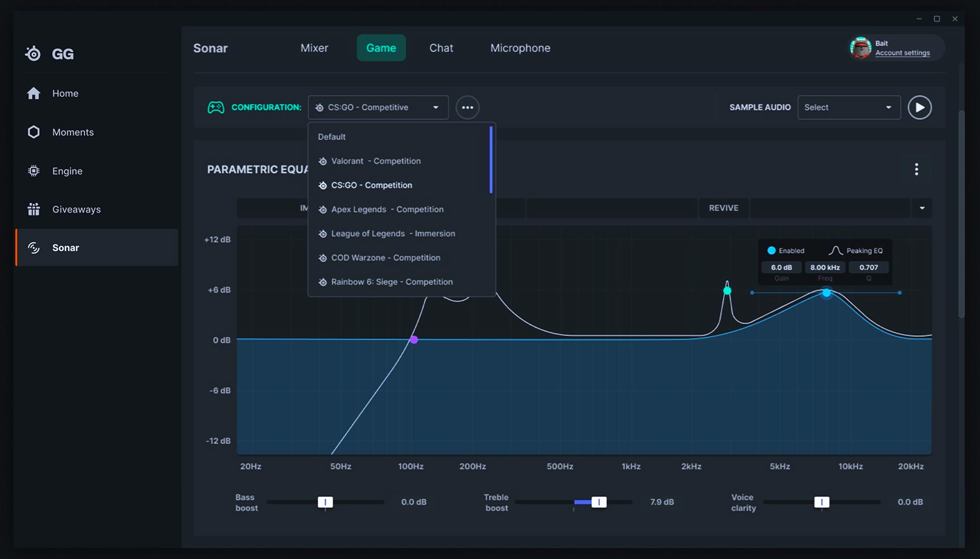This screenshot has width=980, height=559.
Task: Select the Game tab
Action: 381,48
